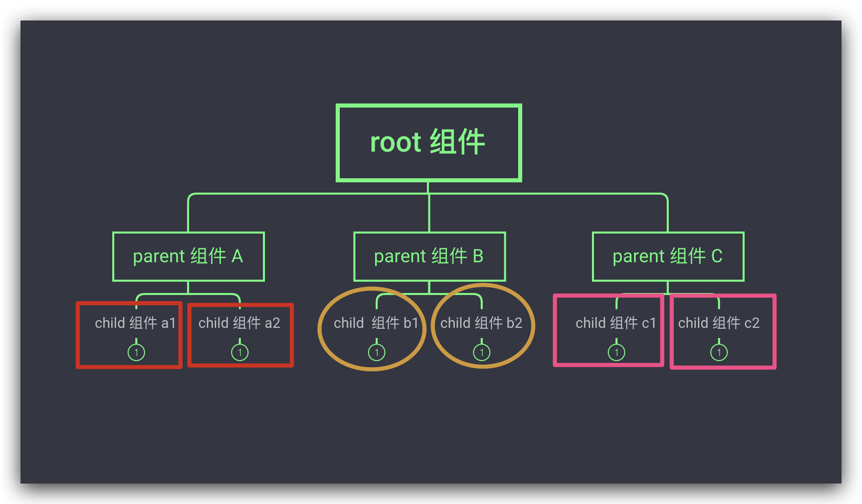Expand the circled 1 under child b2
The image size is (862, 504).
pyautogui.click(x=482, y=352)
